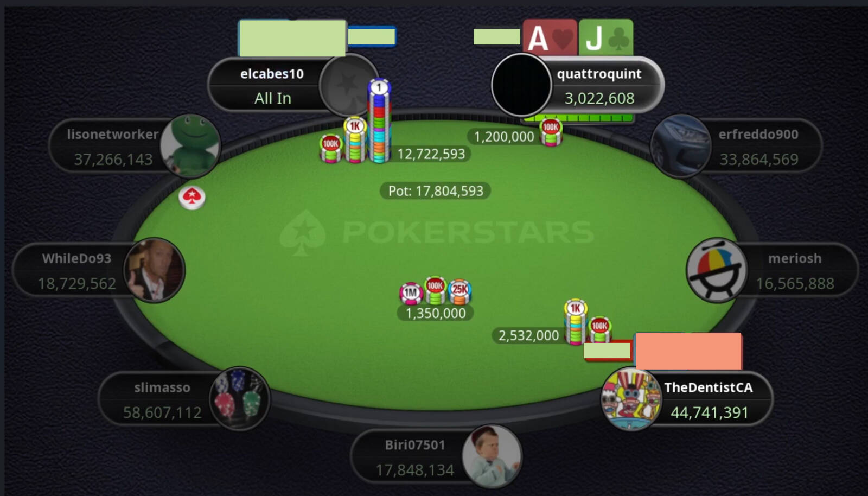Select TheDentistCA's cartoon avatar
868x496 pixels.
[x=631, y=399]
